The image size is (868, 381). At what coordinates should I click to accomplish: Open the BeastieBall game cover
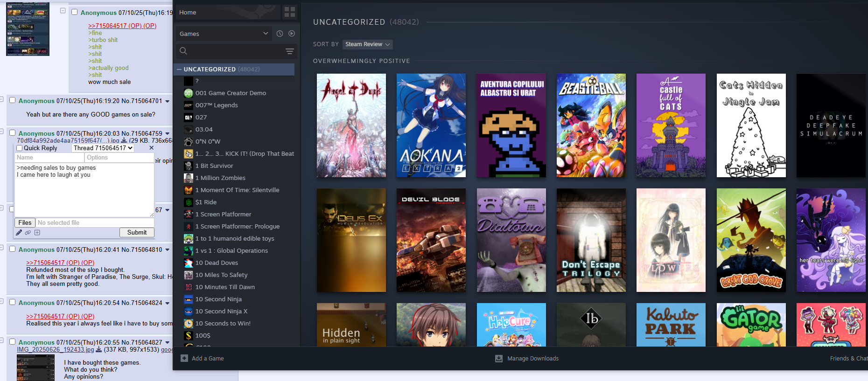pyautogui.click(x=591, y=125)
